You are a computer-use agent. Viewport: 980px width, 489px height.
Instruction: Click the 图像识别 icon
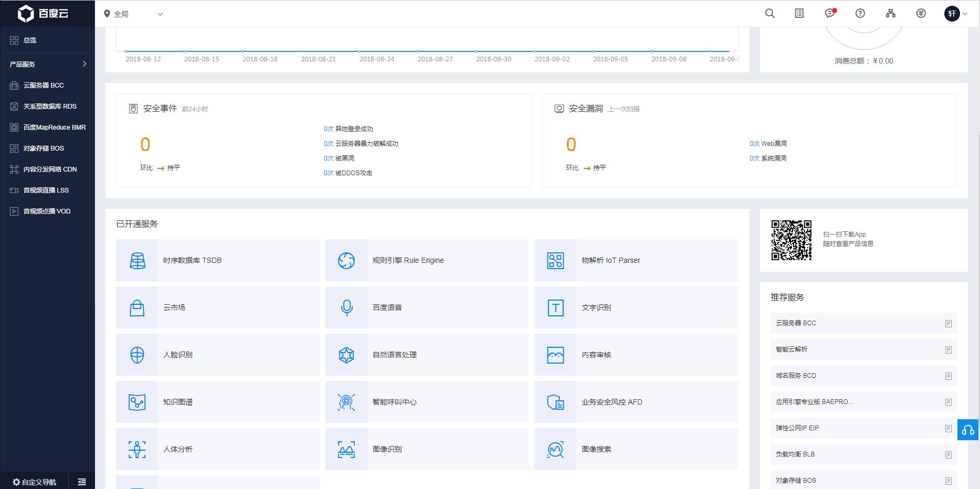point(346,449)
